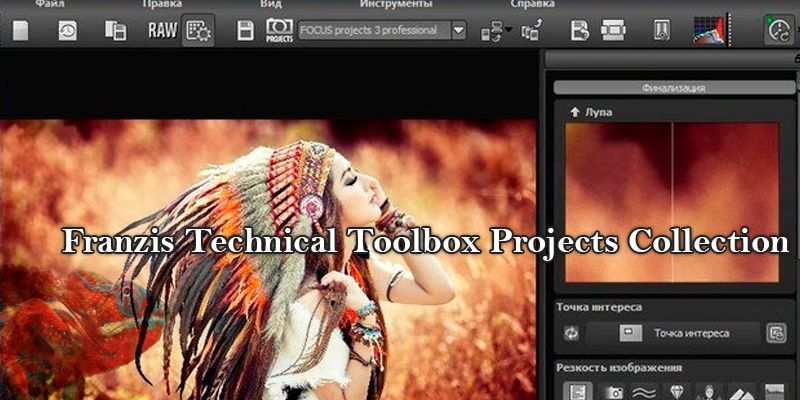Image resolution: width=800 pixels, height=400 pixels.
Task: Open the Справка menu
Action: point(533,4)
